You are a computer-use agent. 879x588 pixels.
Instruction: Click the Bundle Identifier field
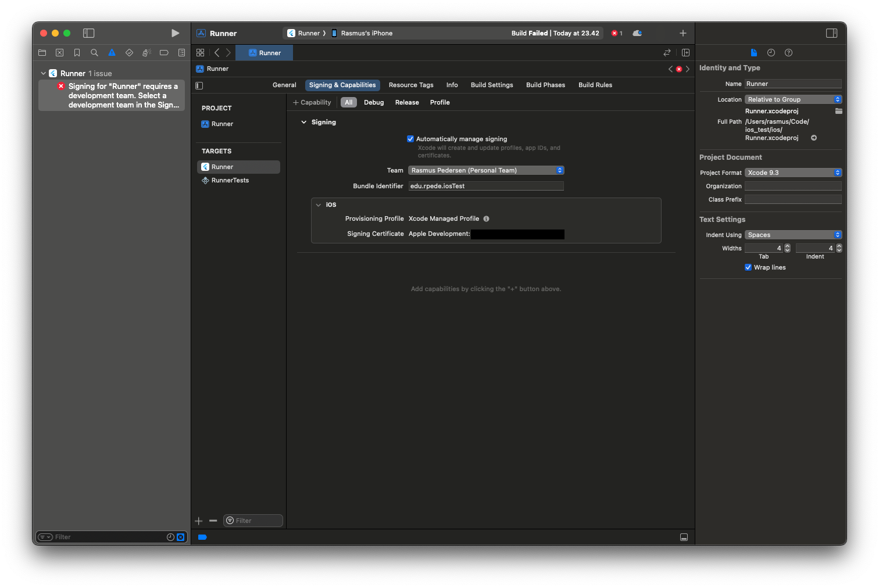point(486,186)
